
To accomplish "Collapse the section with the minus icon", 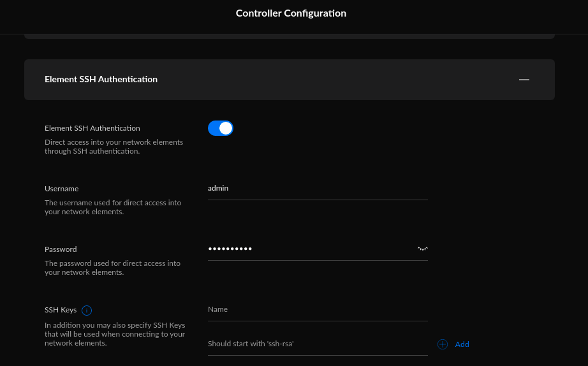I will pyautogui.click(x=524, y=80).
